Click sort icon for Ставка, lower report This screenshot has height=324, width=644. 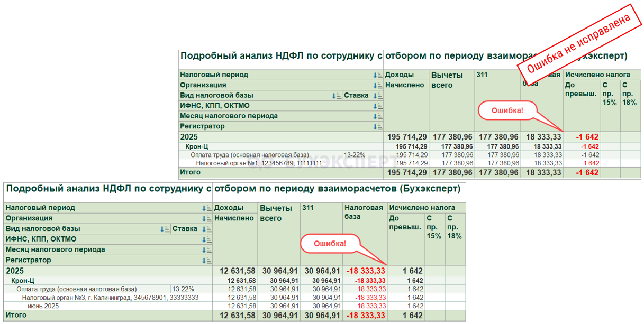(207, 229)
